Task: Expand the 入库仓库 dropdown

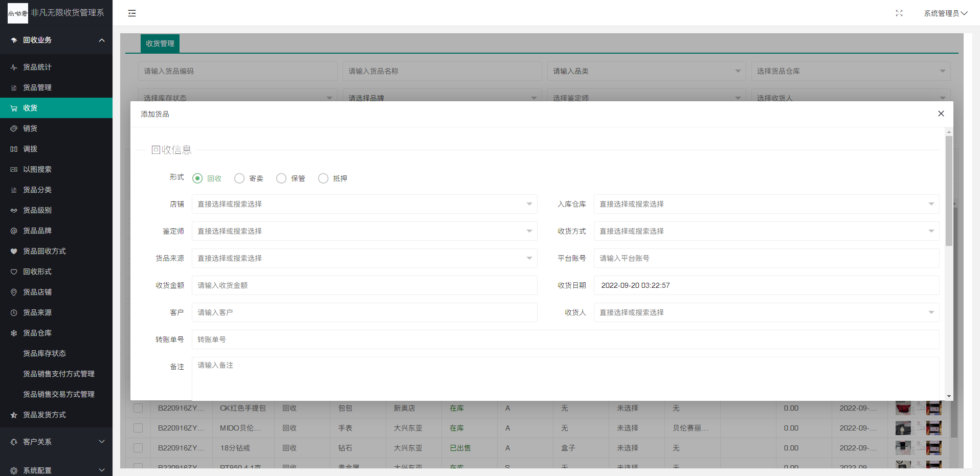Action: pyautogui.click(x=766, y=204)
